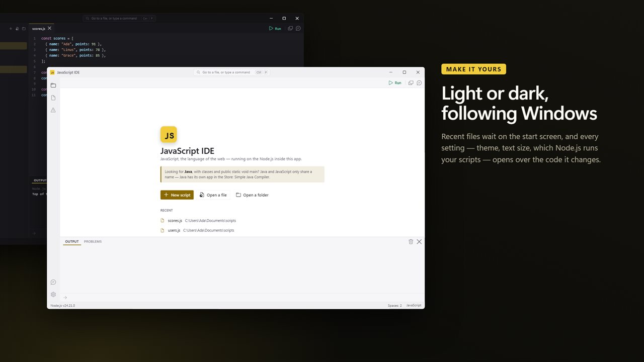Click the JavaScript language status entry
644x362 pixels.
[x=414, y=306]
